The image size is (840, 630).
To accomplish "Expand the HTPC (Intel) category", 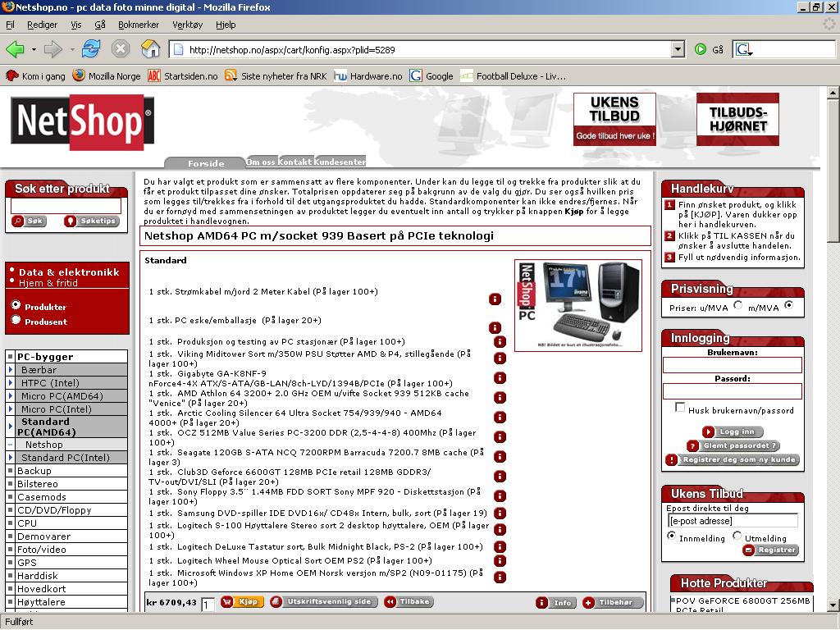I will 10,383.
